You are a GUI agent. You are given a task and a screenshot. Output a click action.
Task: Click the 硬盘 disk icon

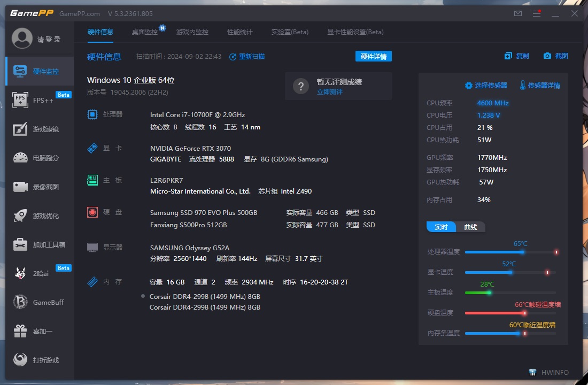point(92,212)
